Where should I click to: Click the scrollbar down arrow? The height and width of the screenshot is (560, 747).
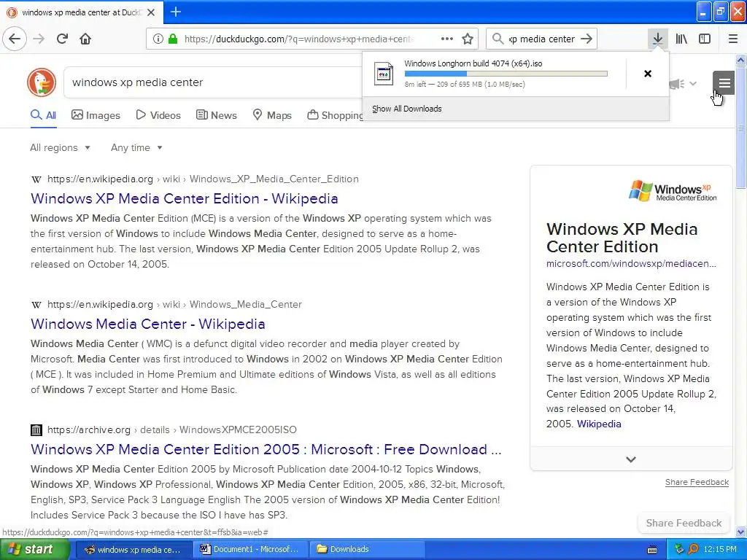[x=740, y=532]
